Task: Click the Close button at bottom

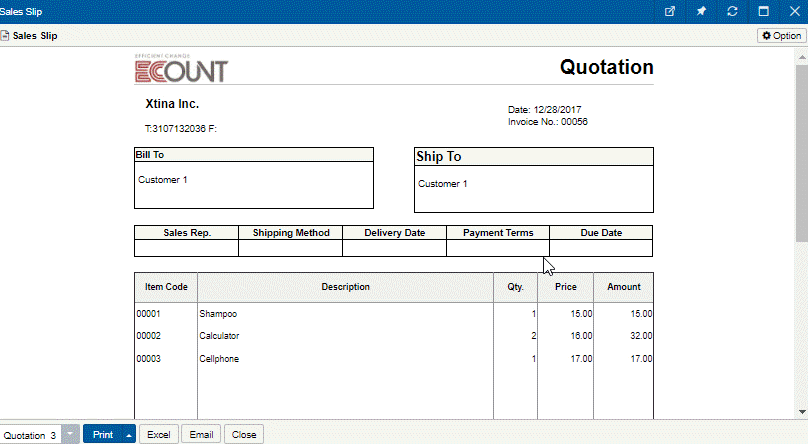Action: coord(244,435)
